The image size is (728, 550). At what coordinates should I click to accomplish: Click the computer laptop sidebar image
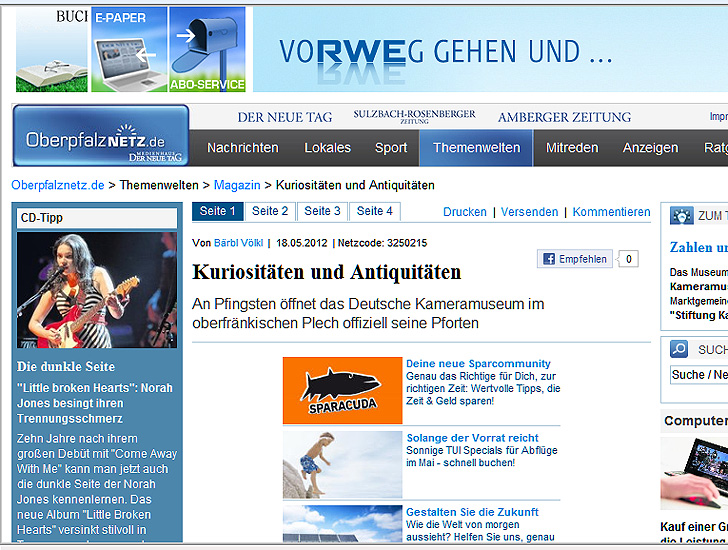pyautogui.click(x=694, y=473)
